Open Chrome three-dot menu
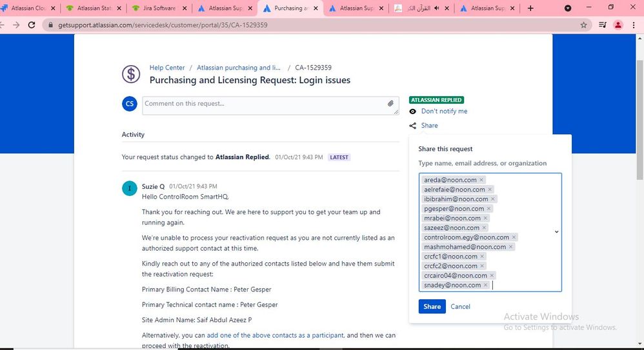The image size is (644, 350). pos(634,25)
